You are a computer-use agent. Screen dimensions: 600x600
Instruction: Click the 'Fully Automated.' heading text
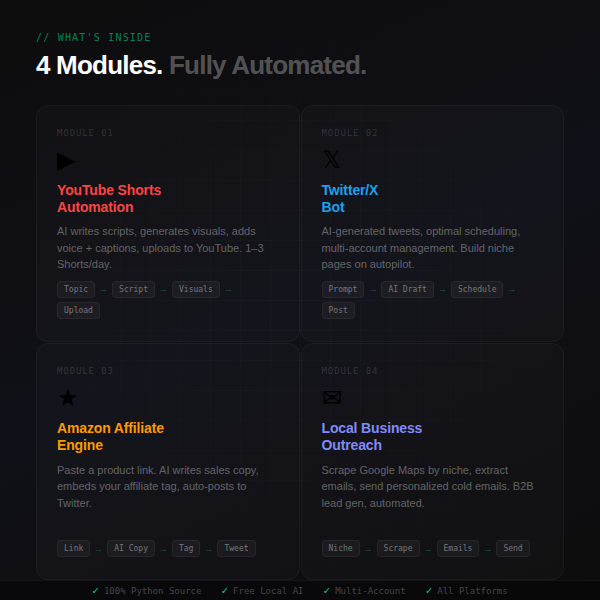268,65
